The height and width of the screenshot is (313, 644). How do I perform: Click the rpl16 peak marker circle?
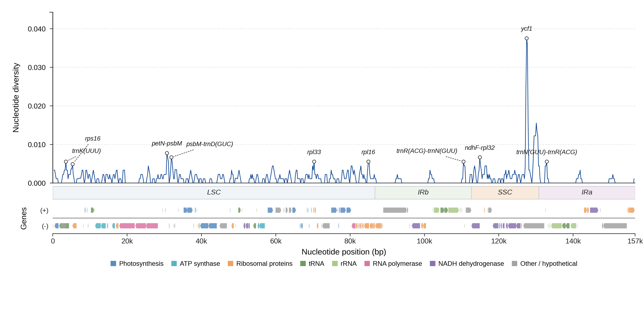[x=368, y=162]
